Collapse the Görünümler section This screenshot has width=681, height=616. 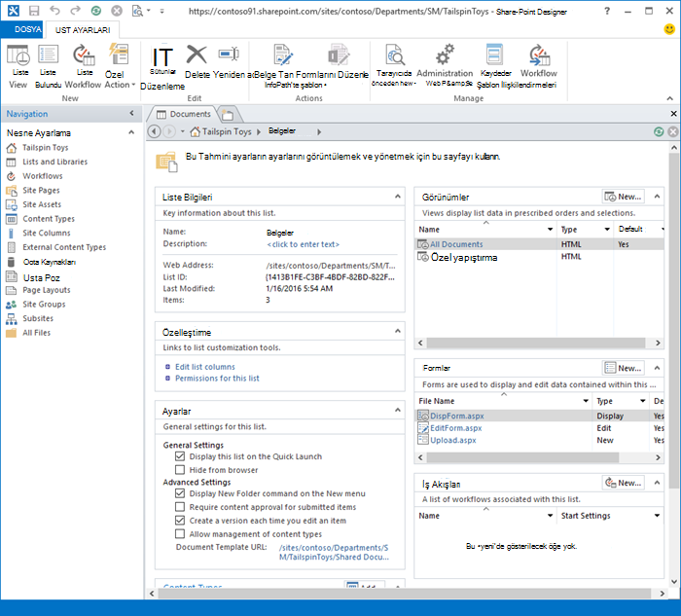point(657,197)
